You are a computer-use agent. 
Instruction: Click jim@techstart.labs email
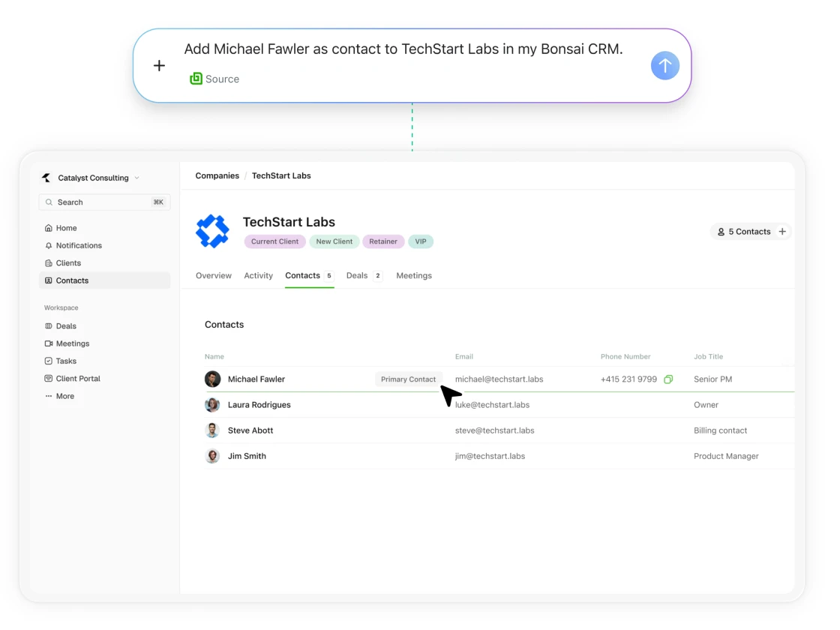pos(490,457)
